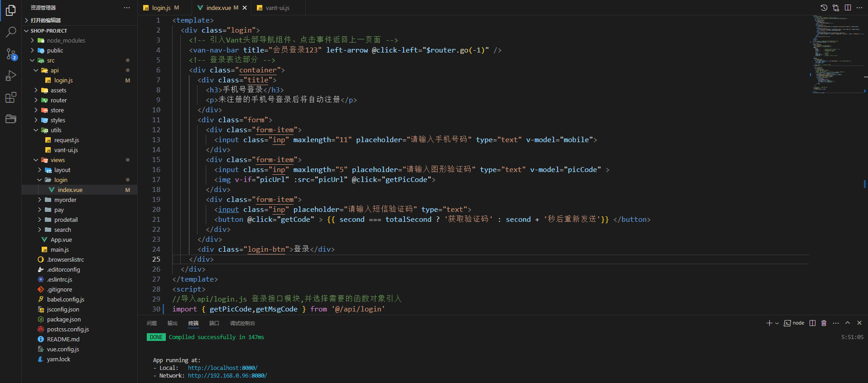Open App.vue in the file tree
Viewport: 868px width, 383px height.
coord(79,239)
